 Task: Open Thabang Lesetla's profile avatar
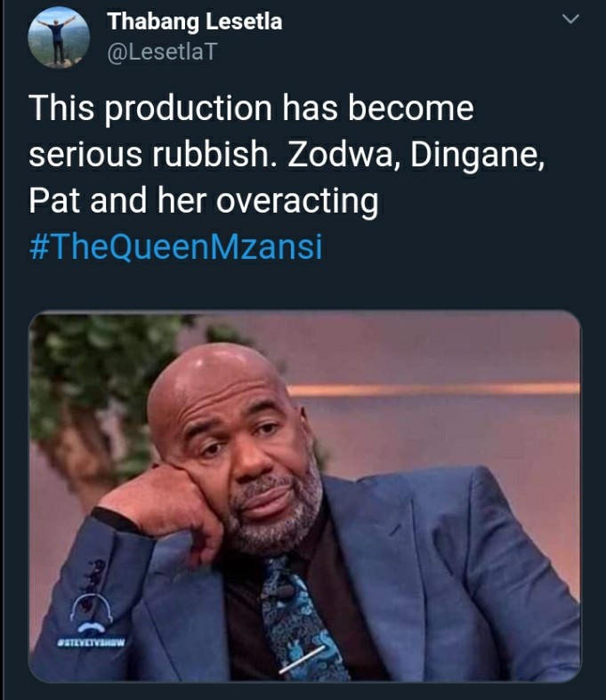59,37
